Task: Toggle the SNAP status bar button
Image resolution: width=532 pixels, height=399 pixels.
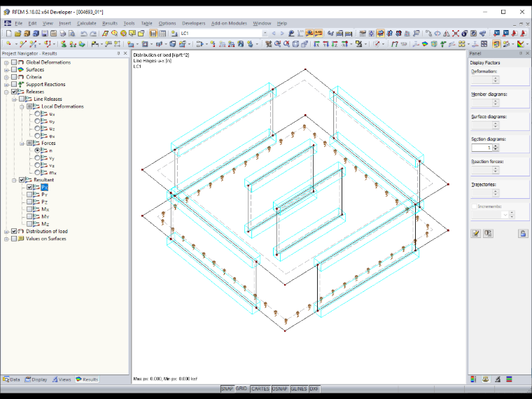Action: 227,388
